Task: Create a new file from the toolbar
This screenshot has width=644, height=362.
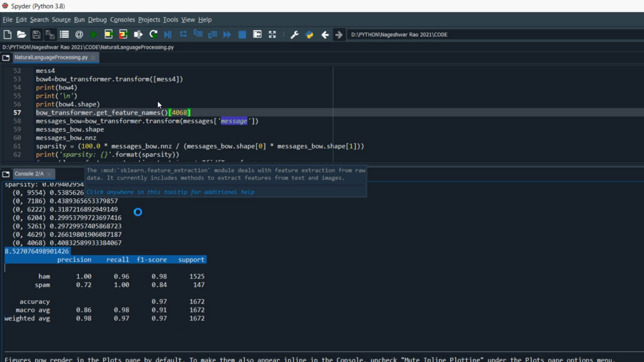Action: click(7, 35)
